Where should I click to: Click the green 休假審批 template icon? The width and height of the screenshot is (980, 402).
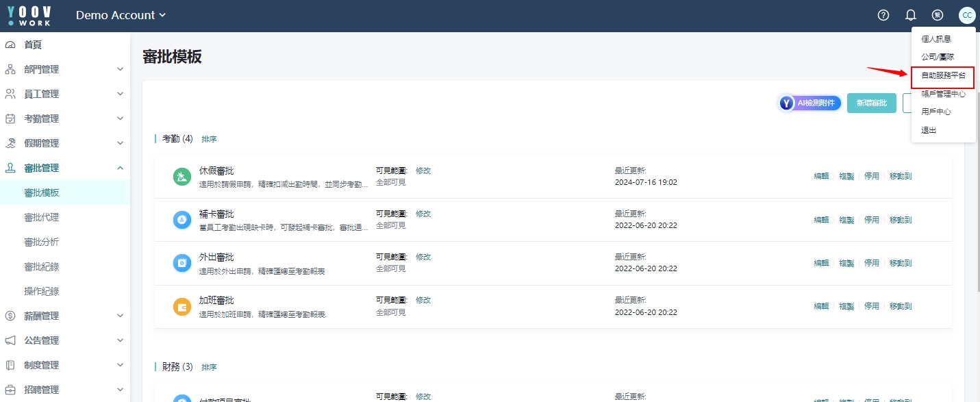point(181,177)
